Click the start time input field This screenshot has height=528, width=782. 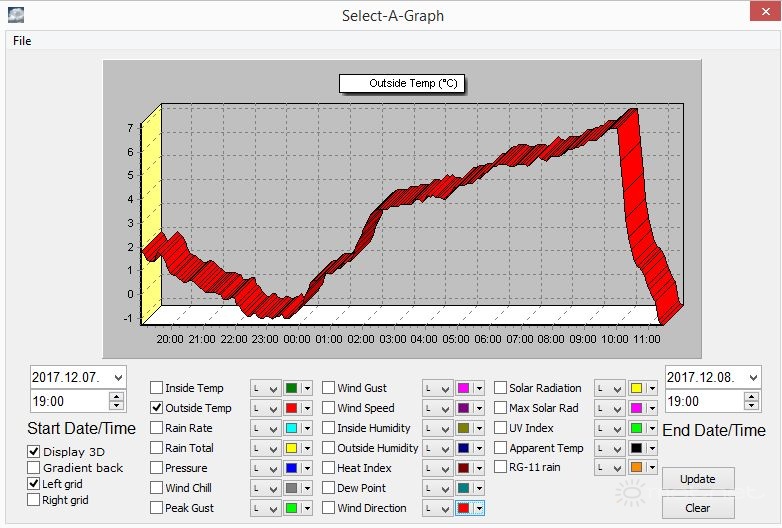(68, 401)
